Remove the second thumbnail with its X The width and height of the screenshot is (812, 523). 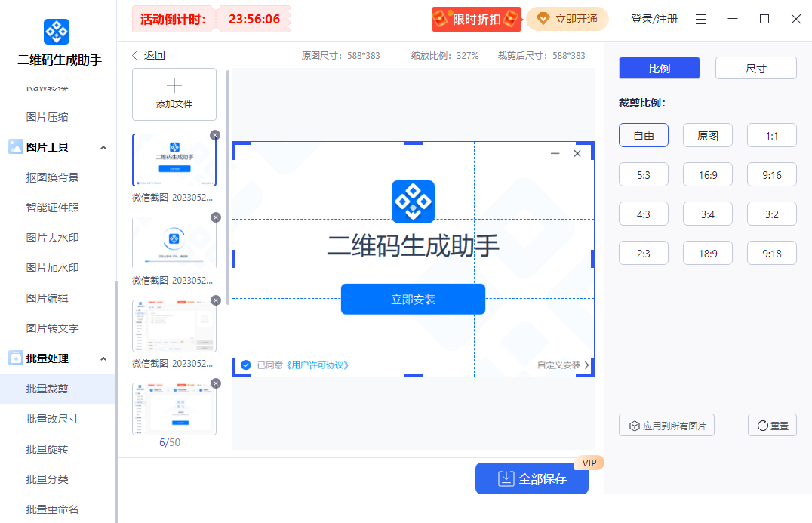(215, 217)
